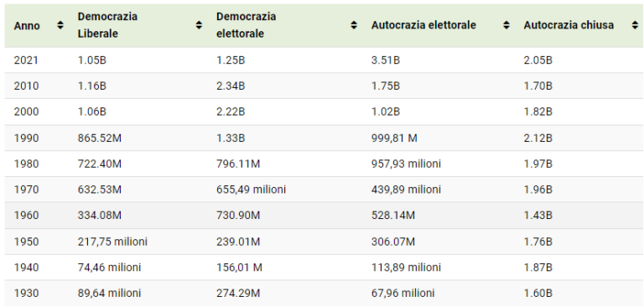Click Democrazia Liberale header label
The image size is (644, 307).
point(107,25)
